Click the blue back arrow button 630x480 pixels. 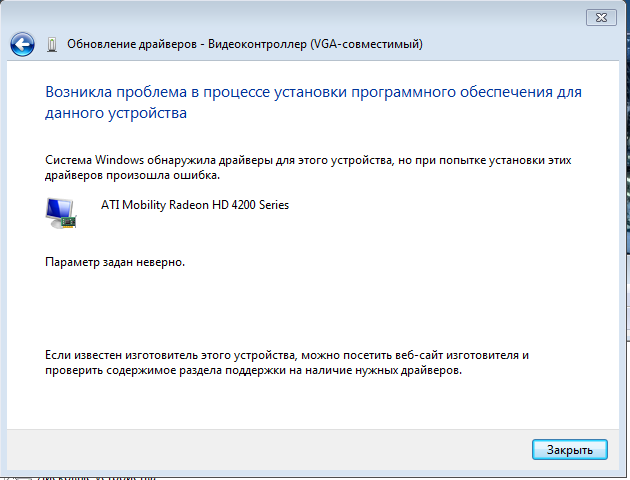click(x=22, y=44)
